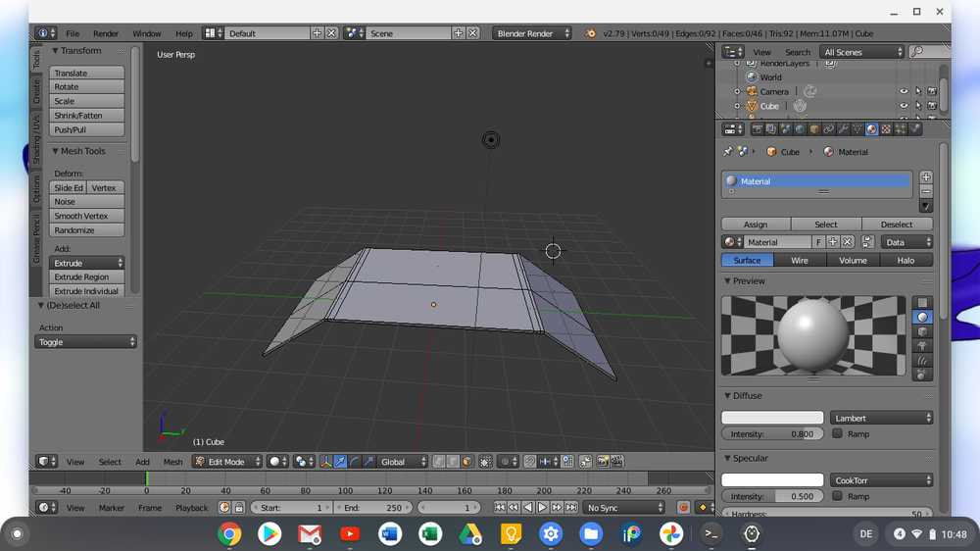980x551 pixels.
Task: Click the End frame input field
Action: [373, 508]
